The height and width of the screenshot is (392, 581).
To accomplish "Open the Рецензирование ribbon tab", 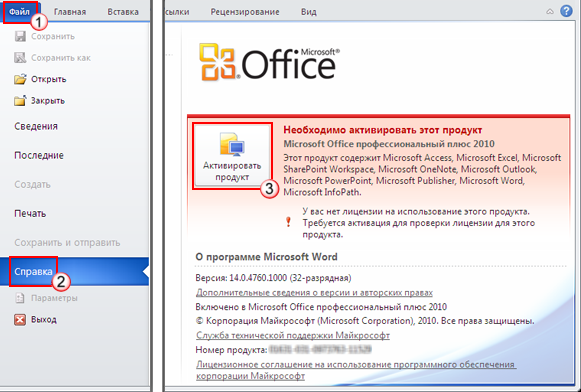I will tap(245, 12).
